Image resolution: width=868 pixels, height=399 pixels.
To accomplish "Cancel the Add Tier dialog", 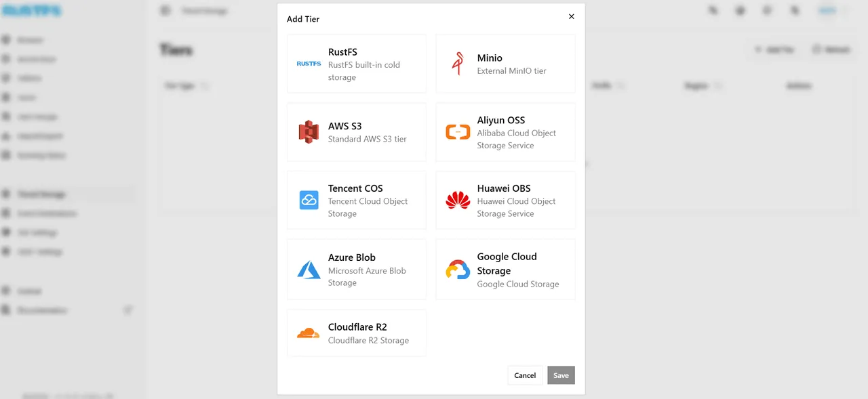I will point(525,375).
